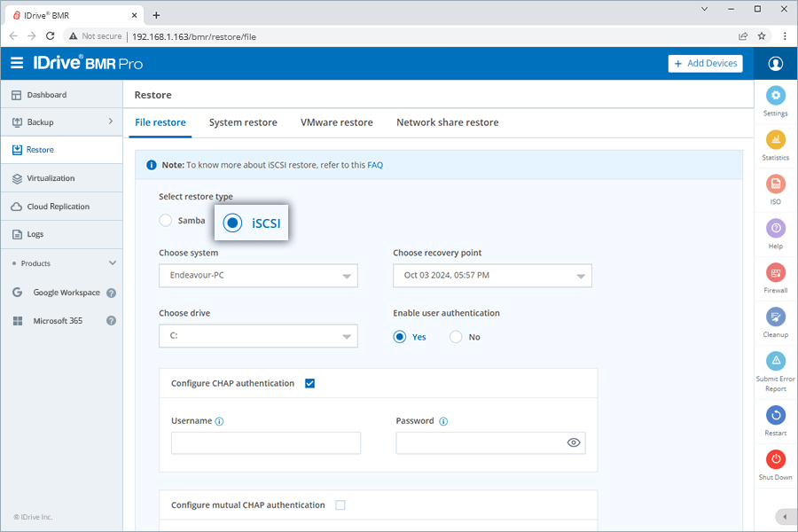This screenshot has height=532, width=798.
Task: Open the FAQ link in the note
Action: pos(375,165)
